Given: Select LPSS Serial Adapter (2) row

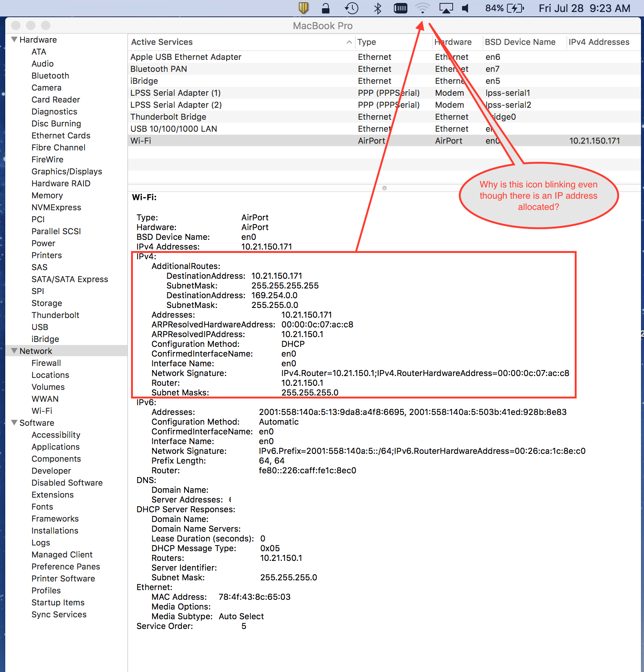Looking at the screenshot, I should tap(384, 105).
